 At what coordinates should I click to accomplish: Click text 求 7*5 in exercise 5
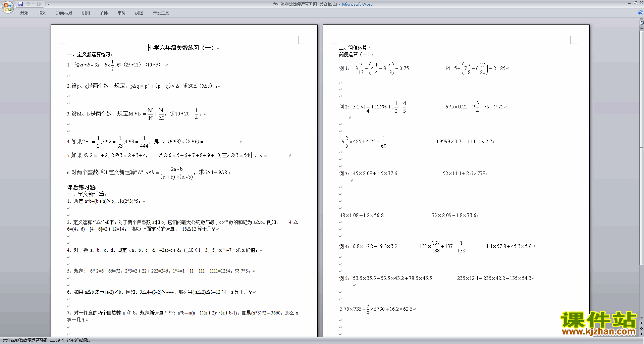click(x=242, y=271)
